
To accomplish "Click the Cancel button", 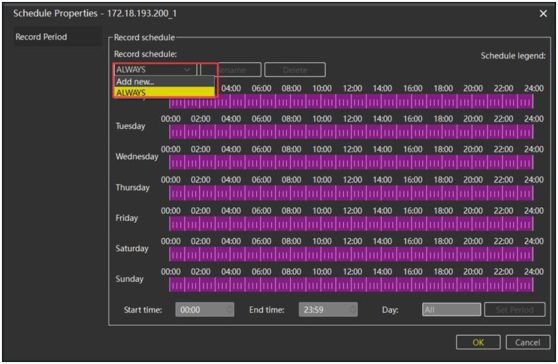I will (x=527, y=342).
